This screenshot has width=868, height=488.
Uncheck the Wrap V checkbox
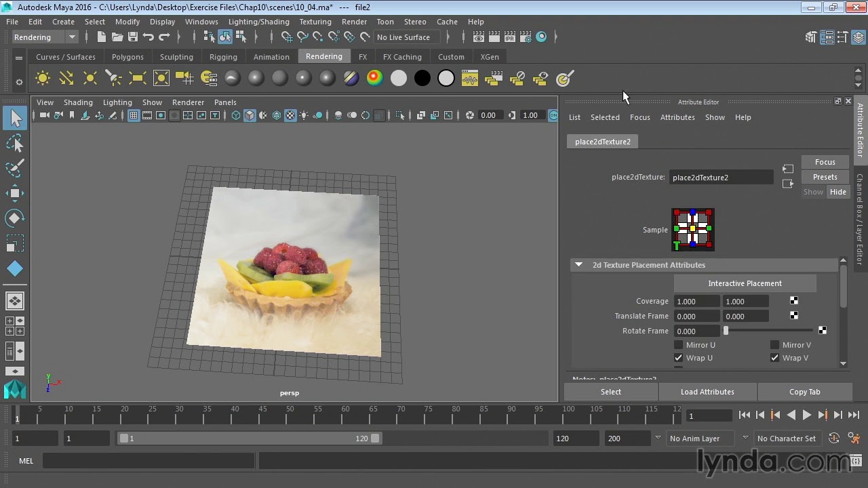click(774, 358)
